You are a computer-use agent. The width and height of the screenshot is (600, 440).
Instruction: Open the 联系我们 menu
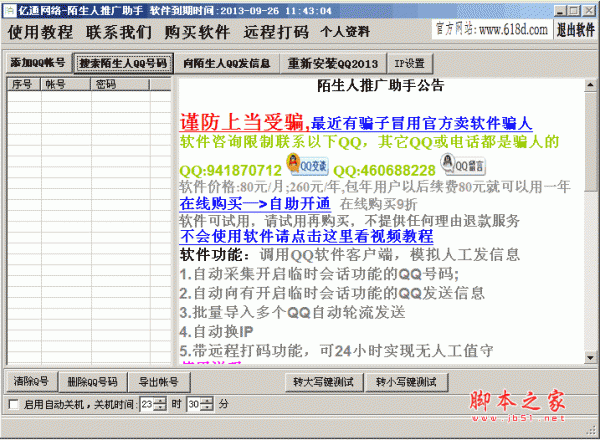(119, 32)
